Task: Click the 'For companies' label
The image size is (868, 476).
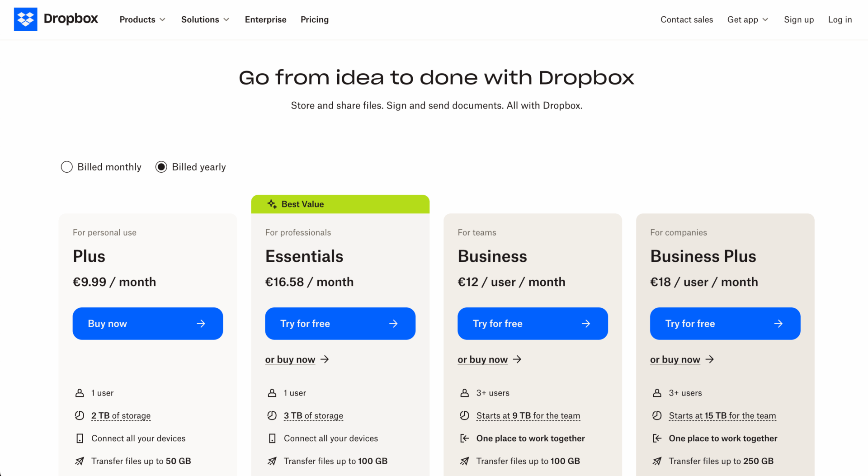Action: 679,232
